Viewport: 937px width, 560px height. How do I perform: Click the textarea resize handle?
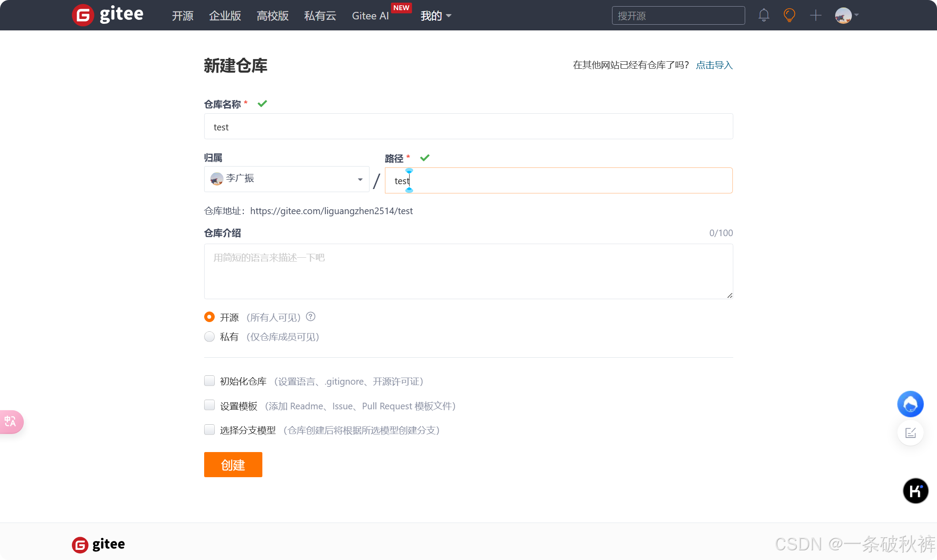click(729, 295)
